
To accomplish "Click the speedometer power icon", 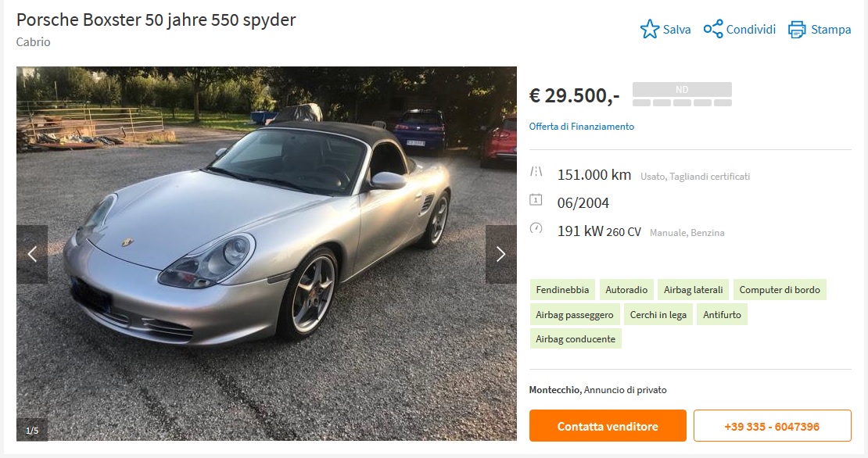I will (536, 228).
